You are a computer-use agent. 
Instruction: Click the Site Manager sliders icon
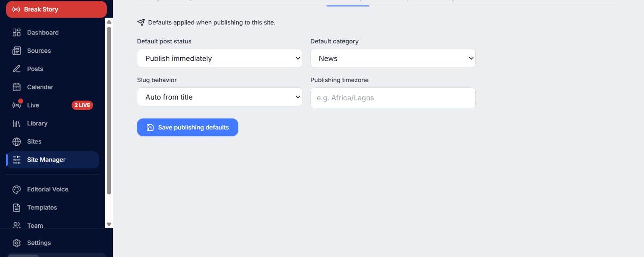pyautogui.click(x=17, y=160)
